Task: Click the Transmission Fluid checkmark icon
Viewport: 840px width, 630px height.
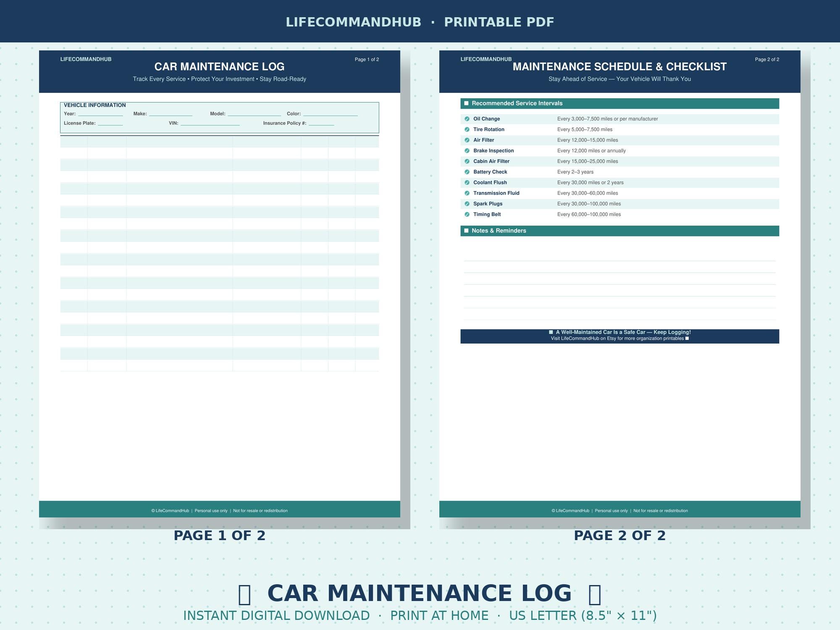Action: click(467, 193)
